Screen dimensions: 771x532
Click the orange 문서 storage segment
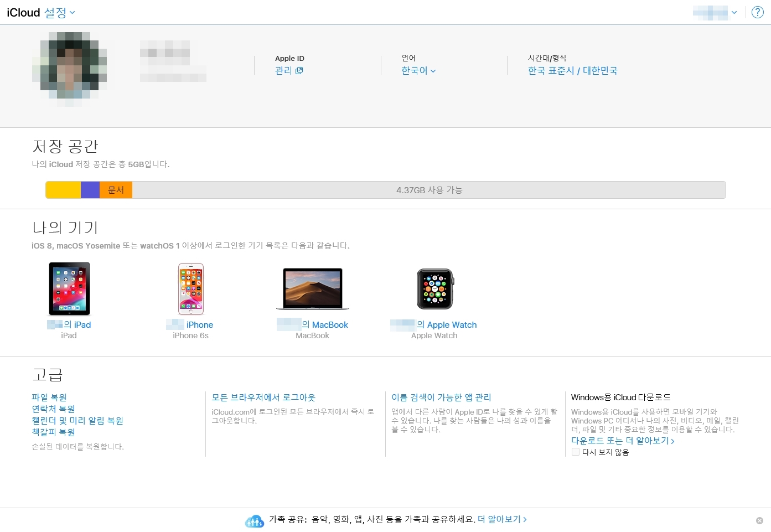(116, 190)
